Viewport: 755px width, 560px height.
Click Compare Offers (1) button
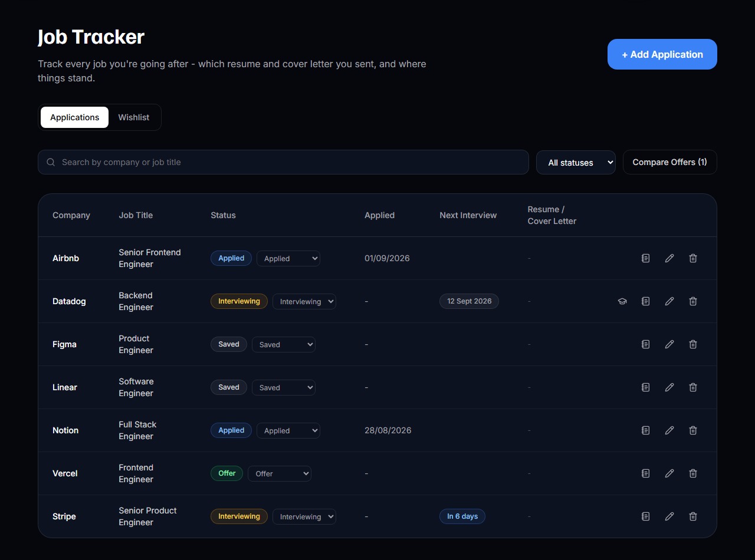[670, 162]
